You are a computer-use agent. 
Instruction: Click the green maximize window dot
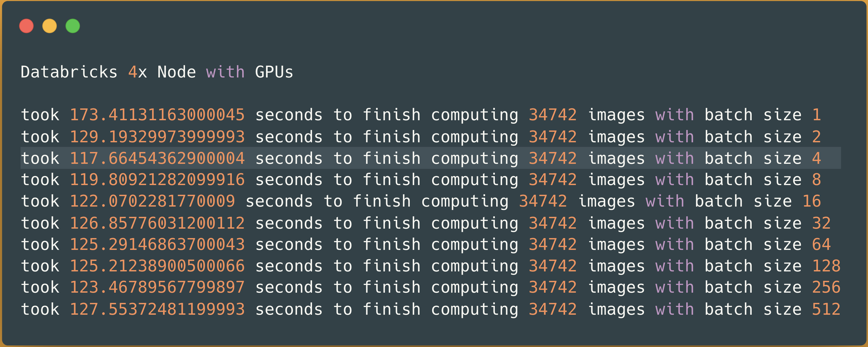[72, 26]
